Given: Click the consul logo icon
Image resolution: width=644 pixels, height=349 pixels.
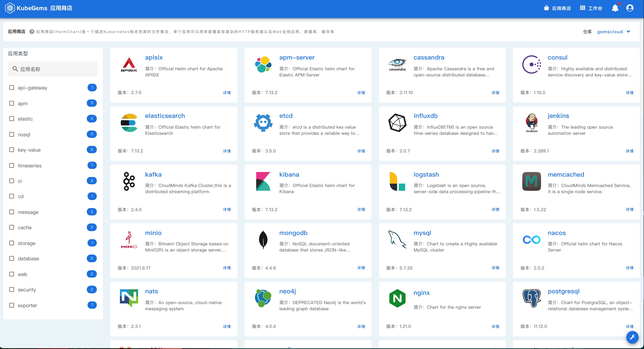Looking at the screenshot, I should 531,65.
